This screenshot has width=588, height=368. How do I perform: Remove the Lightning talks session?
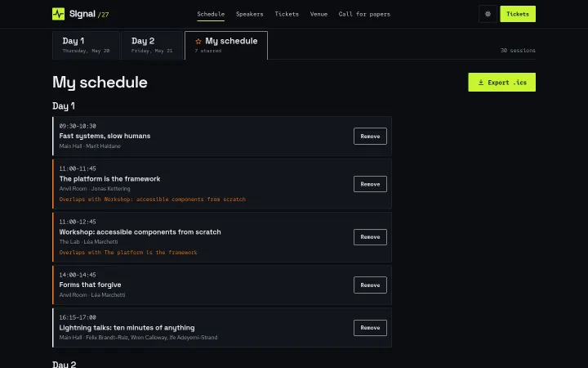click(x=370, y=328)
